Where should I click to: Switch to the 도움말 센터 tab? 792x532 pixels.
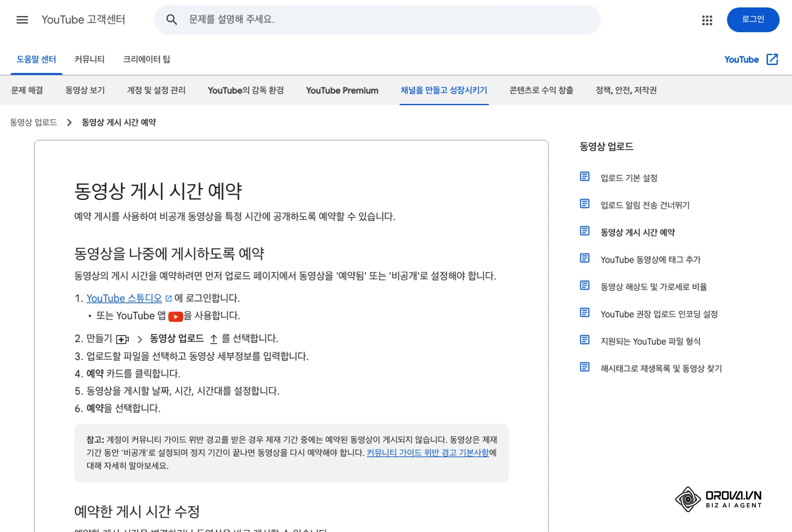click(x=36, y=59)
